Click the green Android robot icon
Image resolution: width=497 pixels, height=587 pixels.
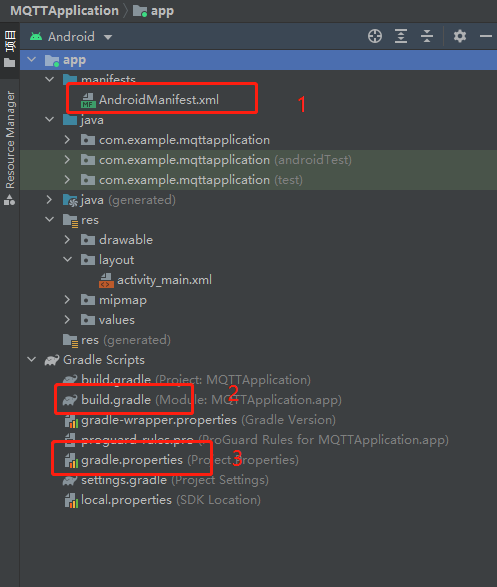coord(36,36)
